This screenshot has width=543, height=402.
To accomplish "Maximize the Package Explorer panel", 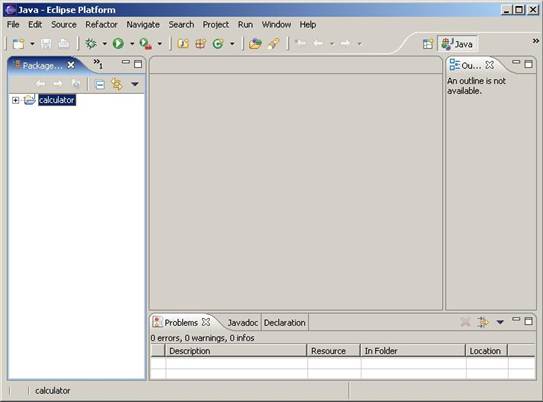I will (138, 64).
